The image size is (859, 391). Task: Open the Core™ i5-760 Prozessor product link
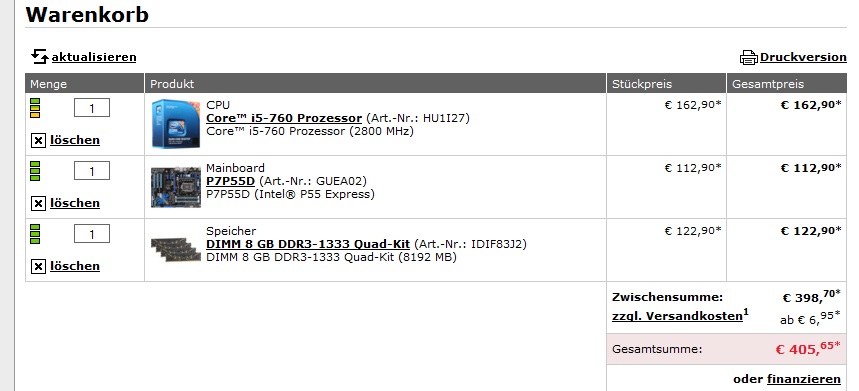click(x=284, y=118)
